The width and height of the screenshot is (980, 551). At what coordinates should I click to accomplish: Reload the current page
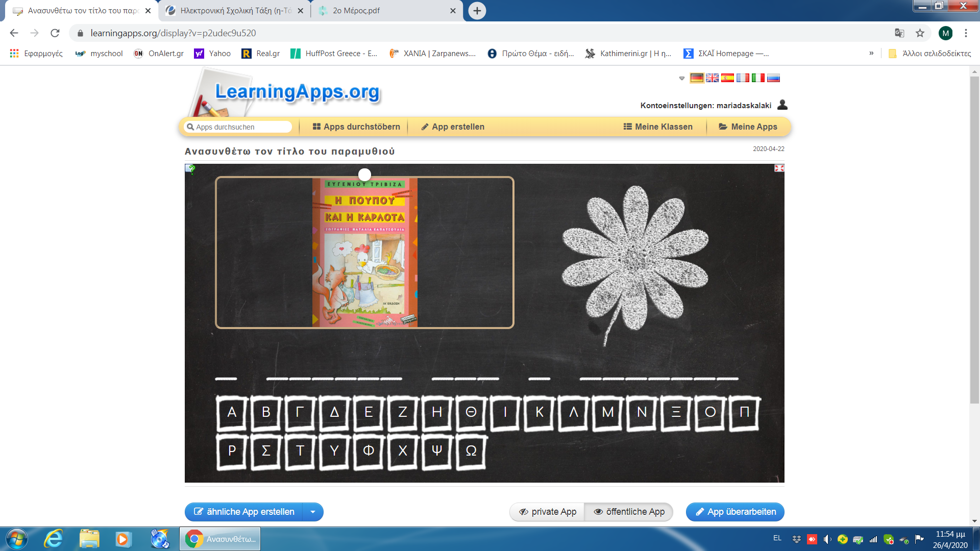55,33
